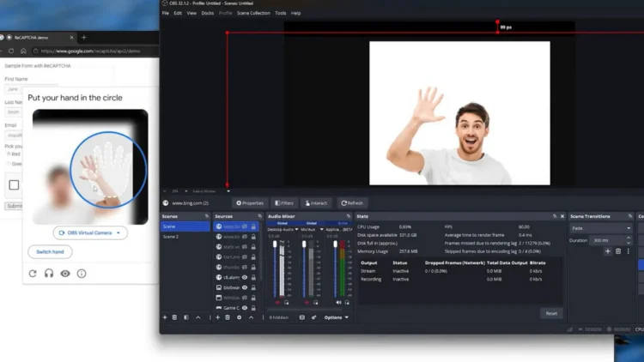
Task: Open source properties gear icon under Sources
Action: pyautogui.click(x=239, y=317)
